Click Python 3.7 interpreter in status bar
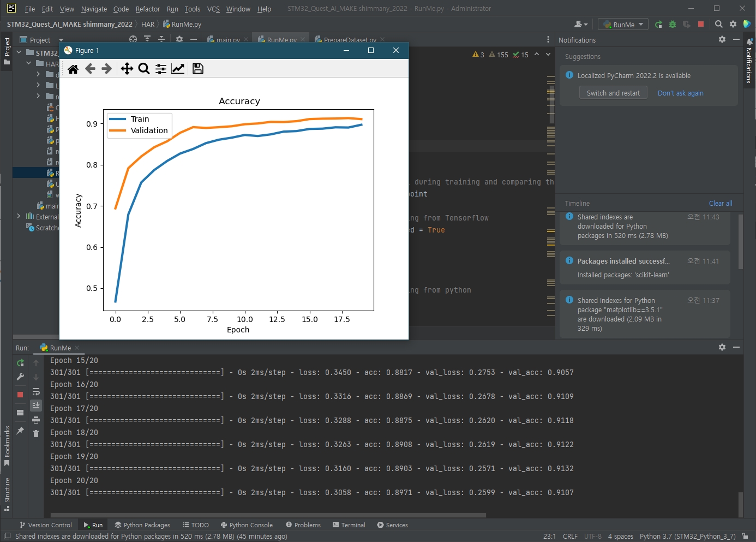Screen dimensions: 756x542 click(x=688, y=537)
